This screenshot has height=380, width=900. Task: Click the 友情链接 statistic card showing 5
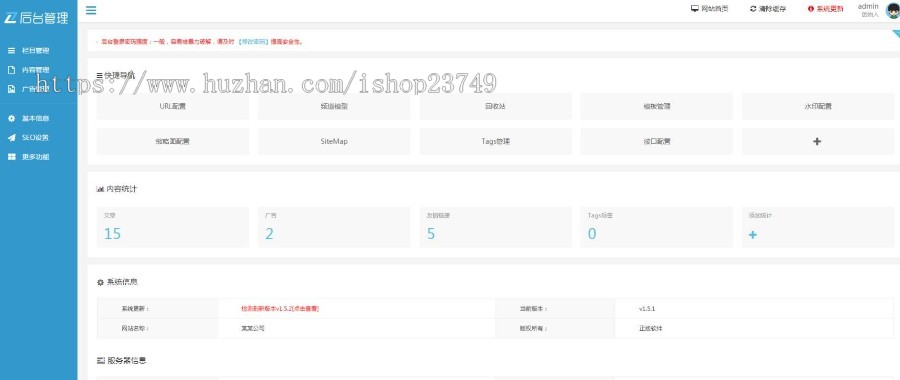click(495, 227)
